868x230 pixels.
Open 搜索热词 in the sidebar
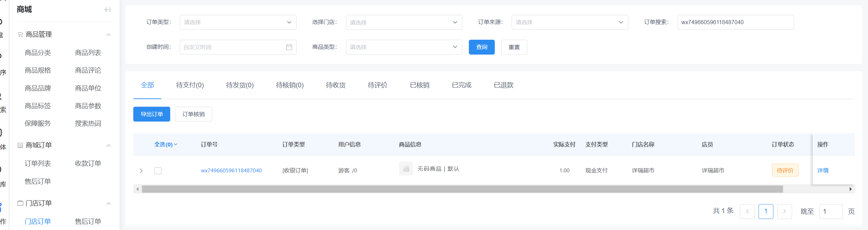88,124
